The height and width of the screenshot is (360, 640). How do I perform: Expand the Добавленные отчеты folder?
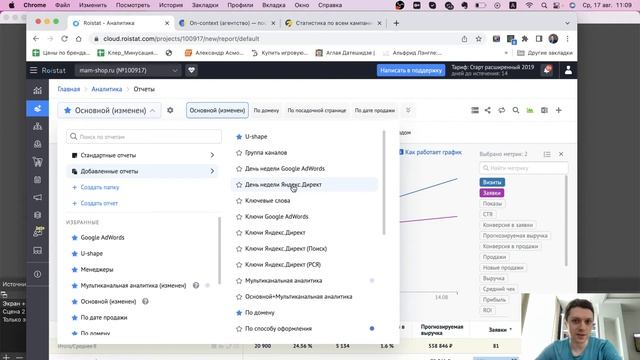point(142,171)
